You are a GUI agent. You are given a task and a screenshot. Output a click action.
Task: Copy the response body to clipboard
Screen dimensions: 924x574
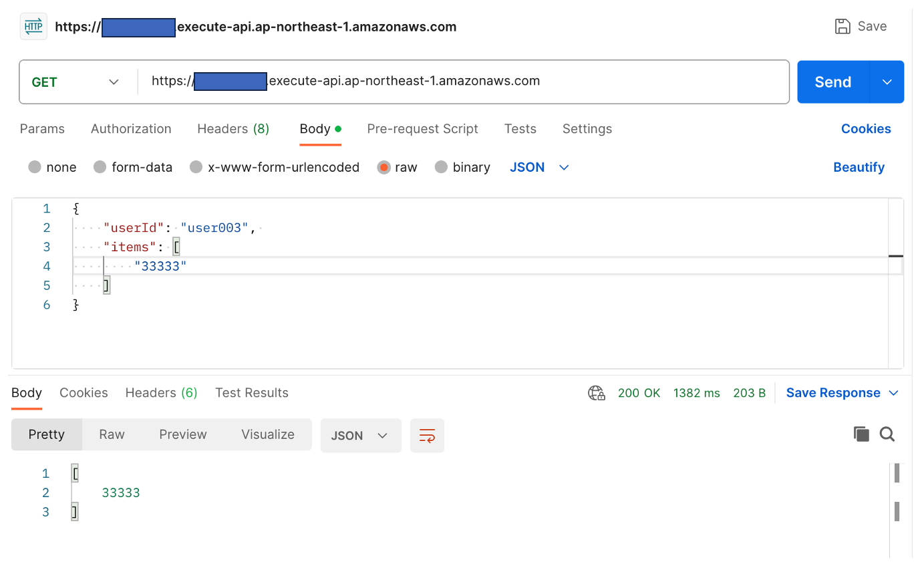[861, 434]
